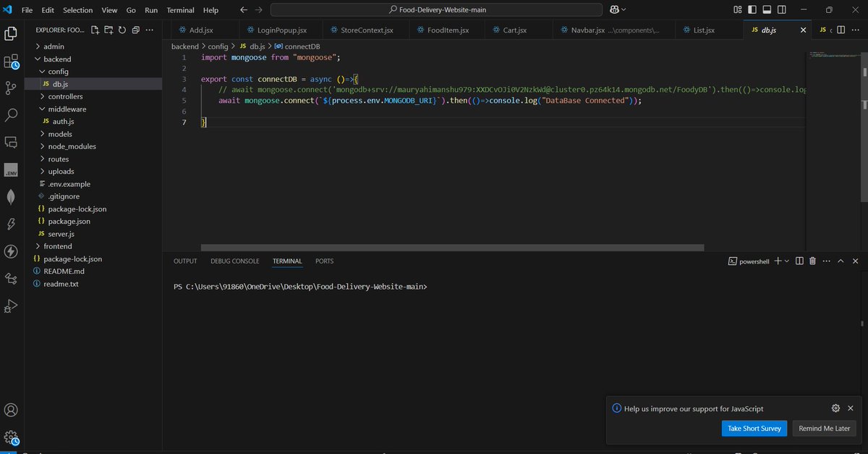Switch to the Cart.jsx tab
Image resolution: width=868 pixels, height=454 pixels.
pyautogui.click(x=515, y=30)
